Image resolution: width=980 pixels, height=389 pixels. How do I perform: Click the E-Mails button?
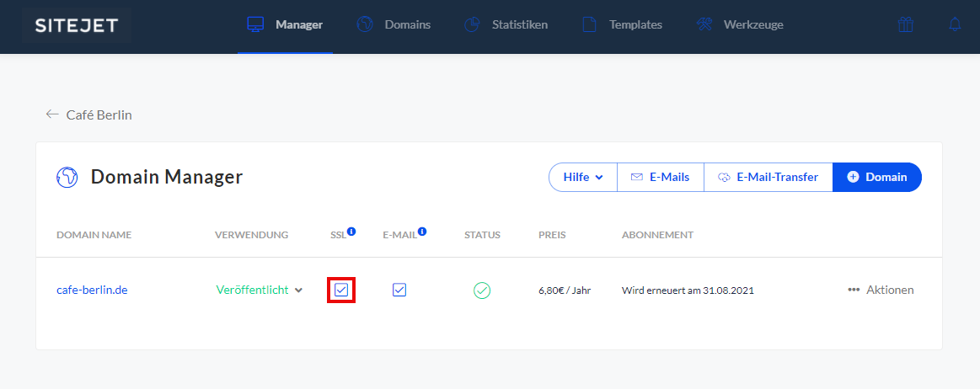coord(660,178)
